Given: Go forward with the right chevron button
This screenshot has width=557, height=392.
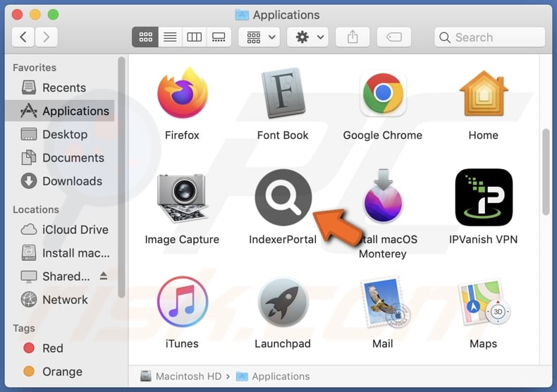Looking at the screenshot, I should 46,37.
